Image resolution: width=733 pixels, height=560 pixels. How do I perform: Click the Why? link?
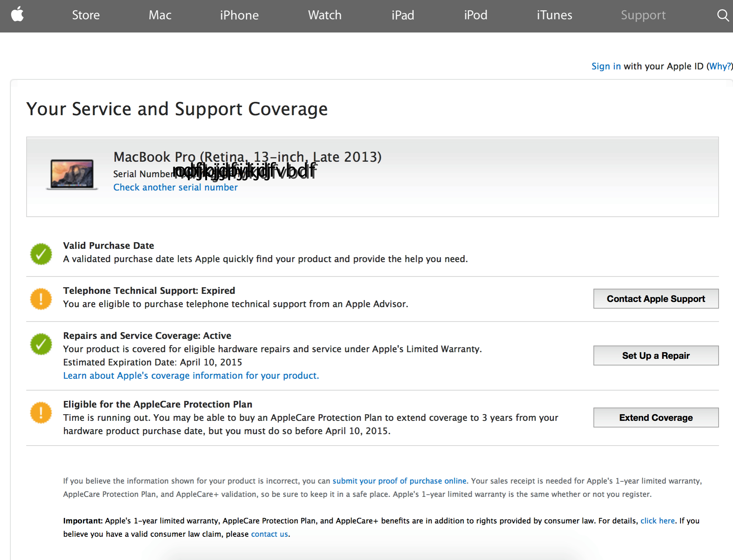point(720,66)
